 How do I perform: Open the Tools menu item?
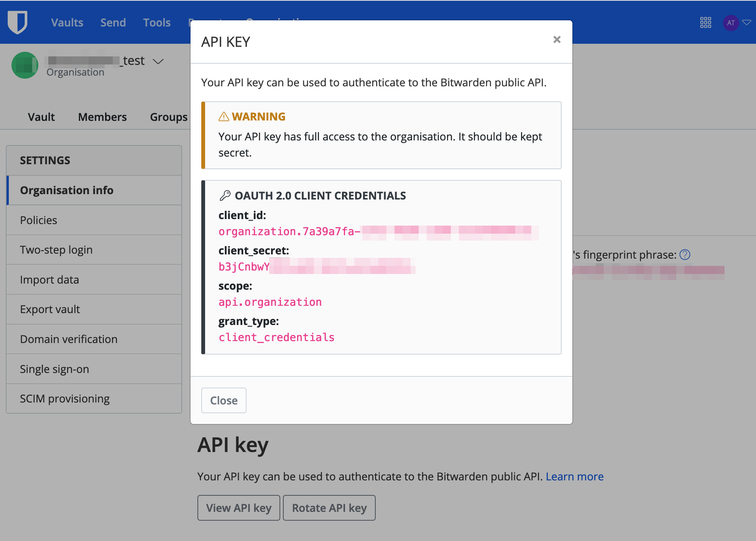tap(157, 23)
